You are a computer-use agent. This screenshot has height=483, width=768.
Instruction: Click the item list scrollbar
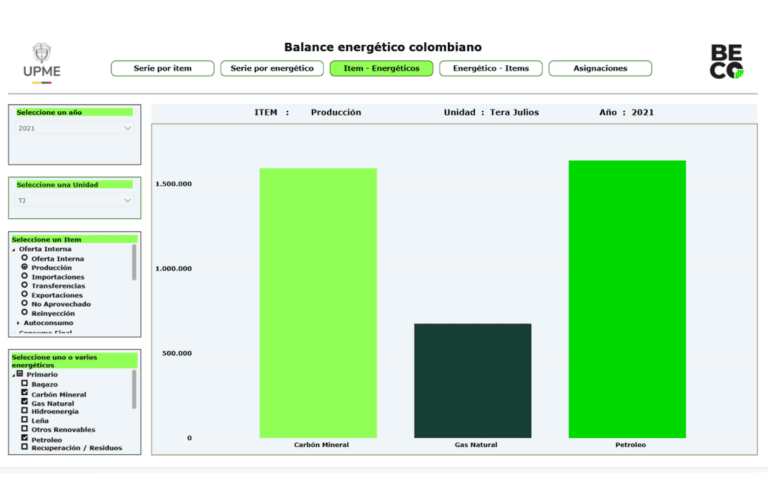click(x=134, y=263)
